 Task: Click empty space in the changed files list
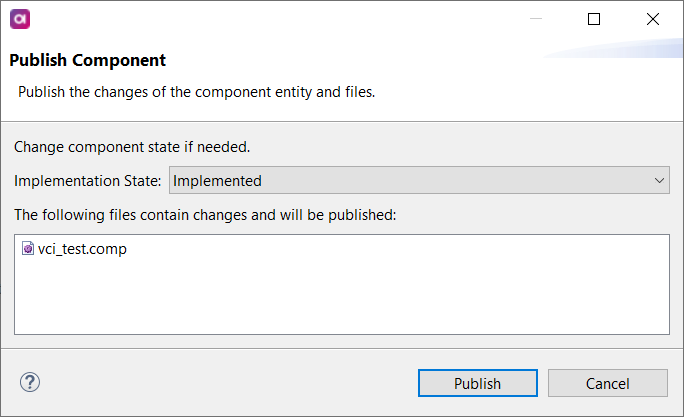point(340,298)
